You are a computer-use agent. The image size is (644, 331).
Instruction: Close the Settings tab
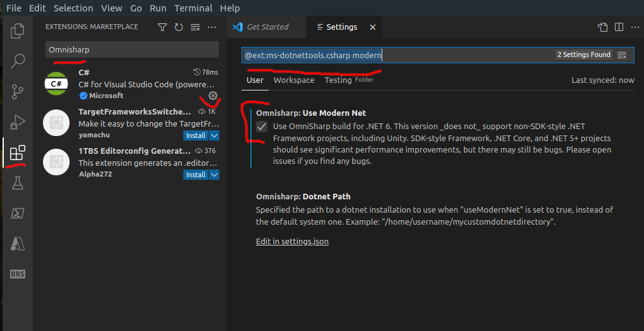click(372, 27)
